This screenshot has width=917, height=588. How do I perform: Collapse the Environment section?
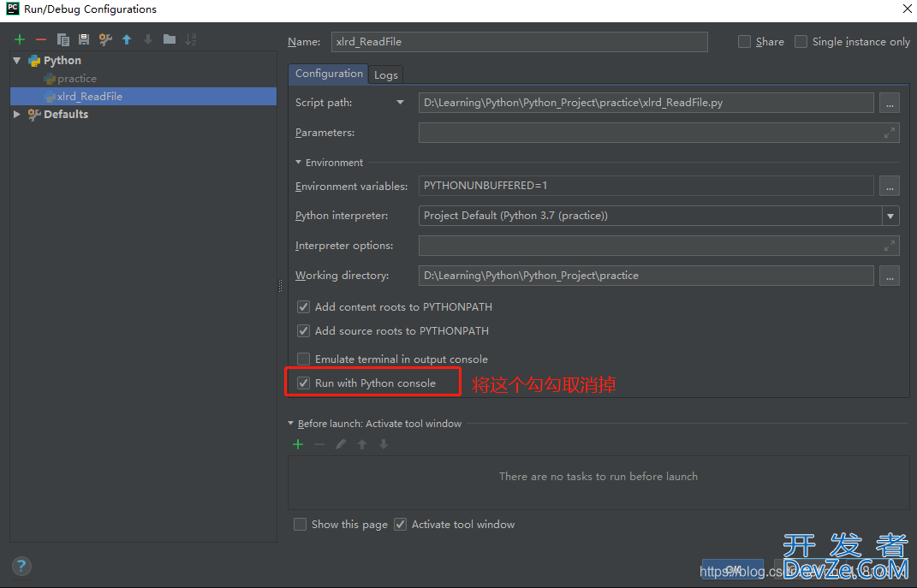point(298,162)
